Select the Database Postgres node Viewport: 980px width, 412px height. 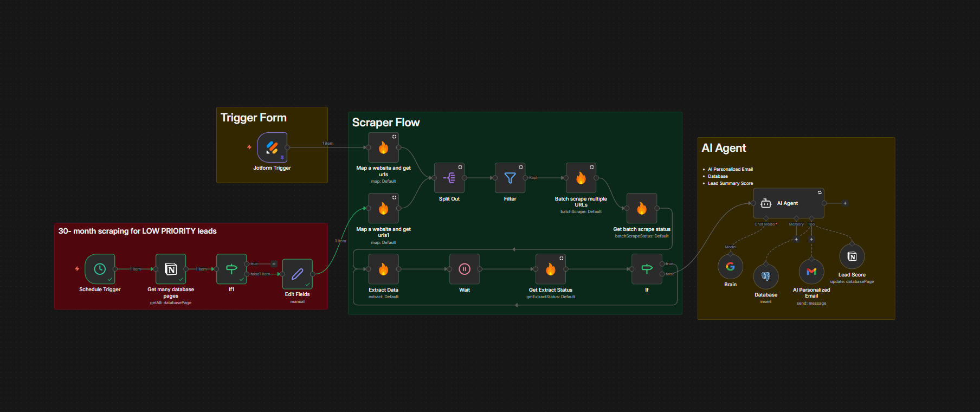pos(766,276)
